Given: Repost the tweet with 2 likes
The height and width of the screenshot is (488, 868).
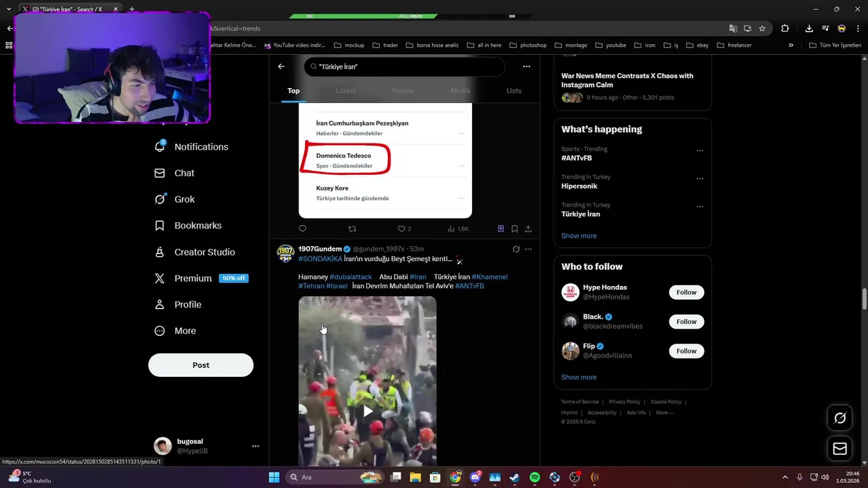Looking at the screenshot, I should pyautogui.click(x=352, y=229).
